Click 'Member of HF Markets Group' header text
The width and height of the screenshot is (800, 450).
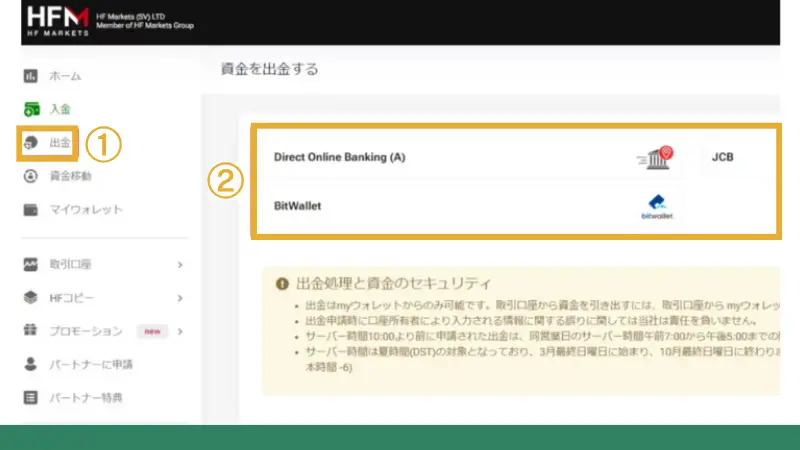coord(145,26)
